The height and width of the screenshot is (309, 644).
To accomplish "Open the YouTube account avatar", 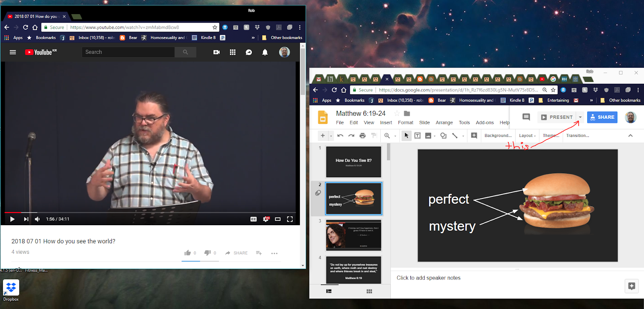I will tap(284, 52).
